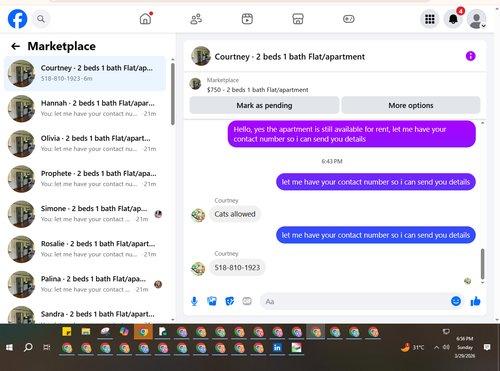This screenshot has height=371, width=500.
Task: Open the Windows notification center icon
Action: pos(487,347)
